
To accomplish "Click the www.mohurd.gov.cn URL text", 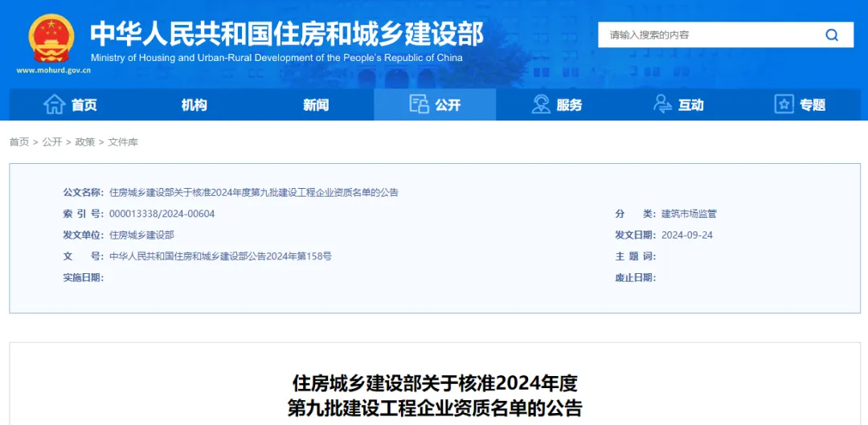I will 54,70.
